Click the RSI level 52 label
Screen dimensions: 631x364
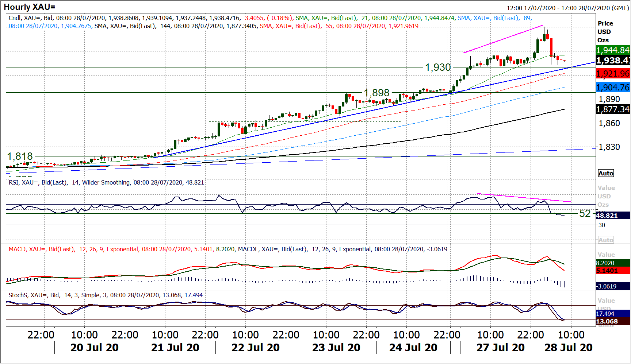coord(585,214)
